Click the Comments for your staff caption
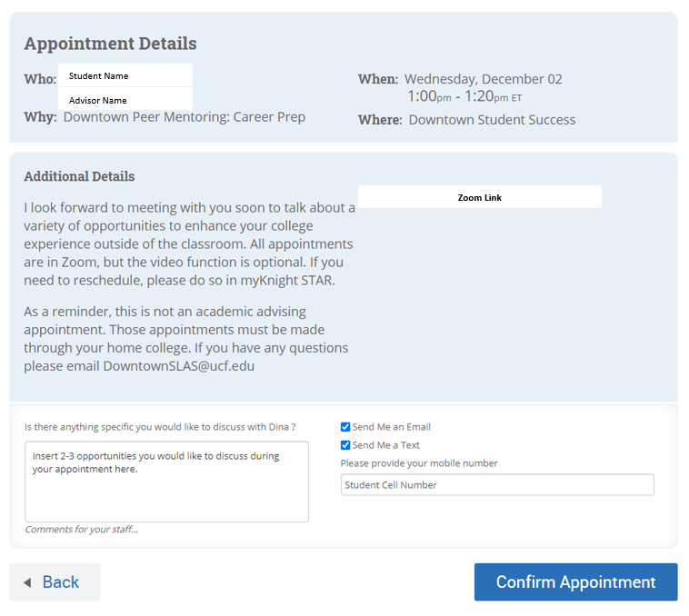The image size is (689, 616). [x=81, y=530]
